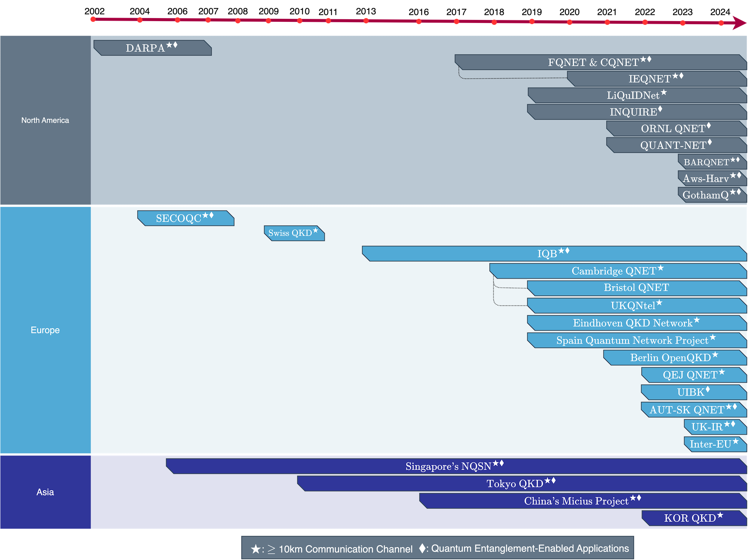Click the diamond symbol in the legend
The width and height of the screenshot is (754, 560).
[x=422, y=549]
